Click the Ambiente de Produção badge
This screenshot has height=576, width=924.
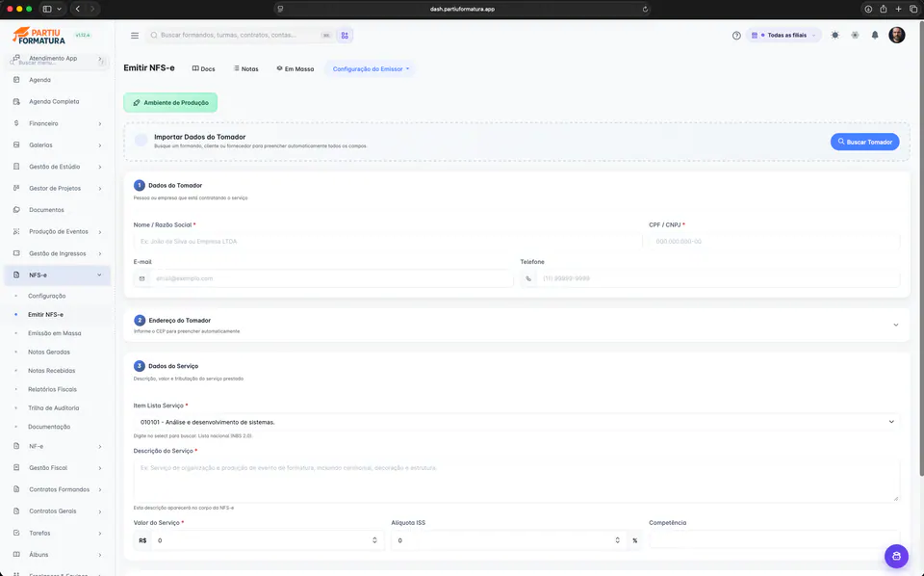(170, 103)
